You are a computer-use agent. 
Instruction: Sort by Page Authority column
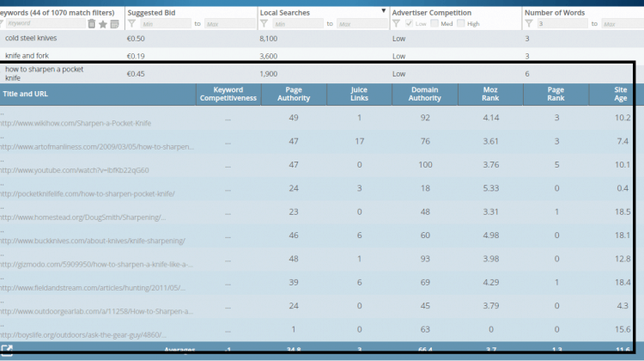[294, 94]
